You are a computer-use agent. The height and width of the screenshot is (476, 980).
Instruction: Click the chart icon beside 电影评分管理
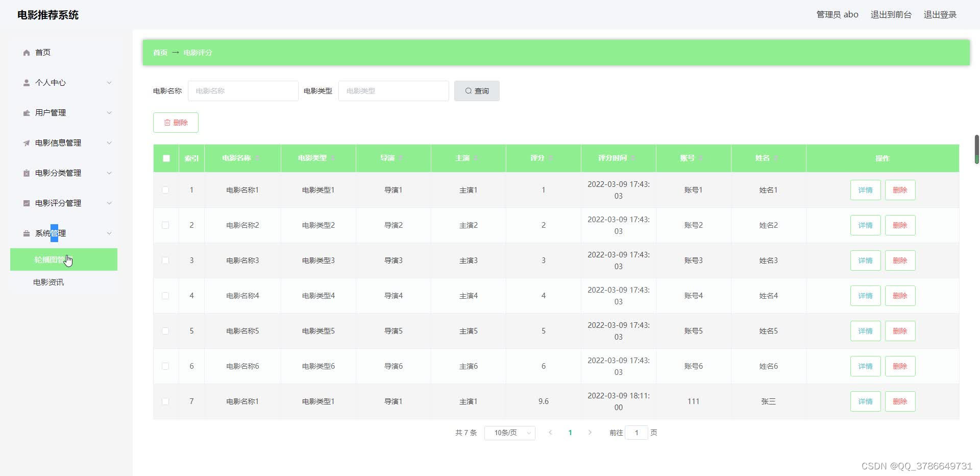click(x=27, y=203)
